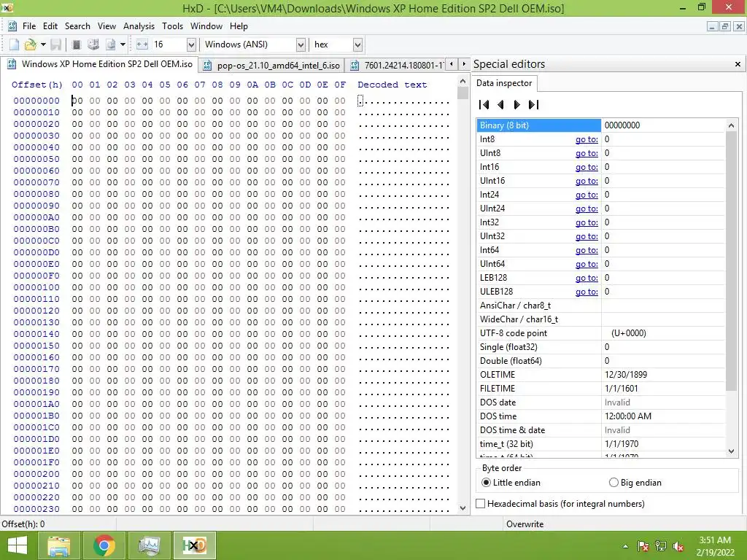Open the hex offset base dropdown

point(357,44)
